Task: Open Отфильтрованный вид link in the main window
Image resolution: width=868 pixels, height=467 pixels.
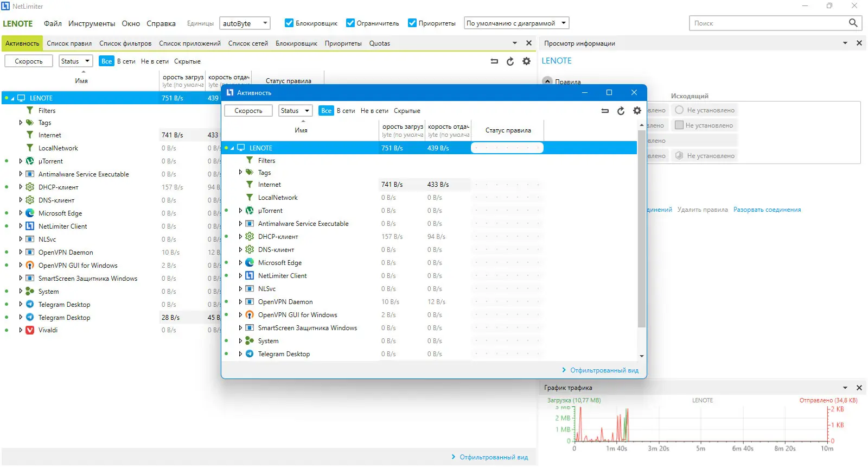Action: click(494, 457)
